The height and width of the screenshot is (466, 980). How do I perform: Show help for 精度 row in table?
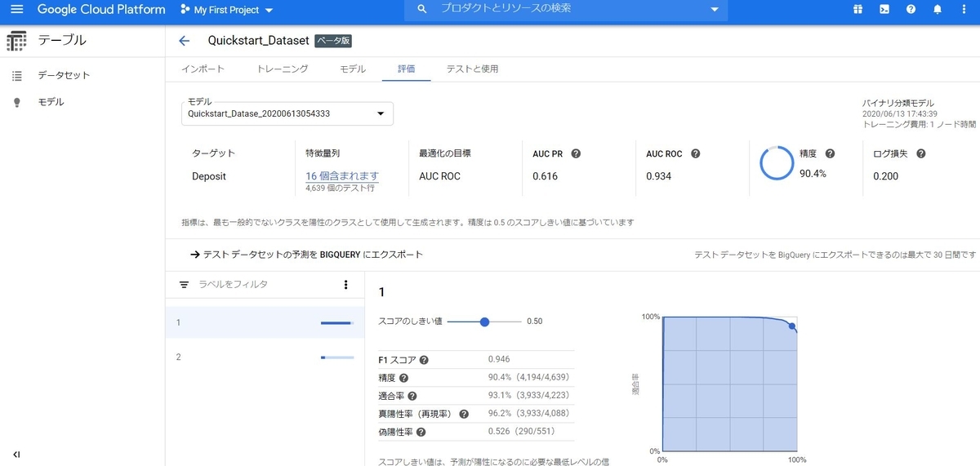pos(403,378)
